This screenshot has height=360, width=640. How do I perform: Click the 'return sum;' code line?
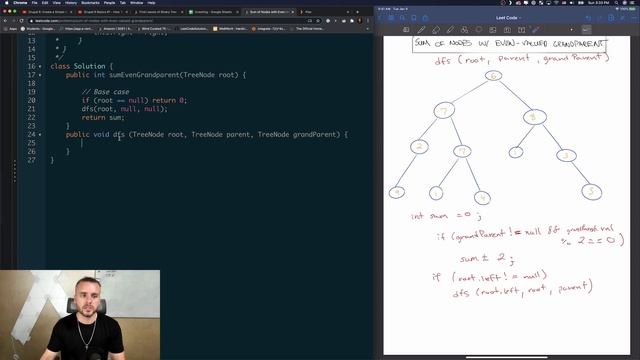[x=103, y=118]
